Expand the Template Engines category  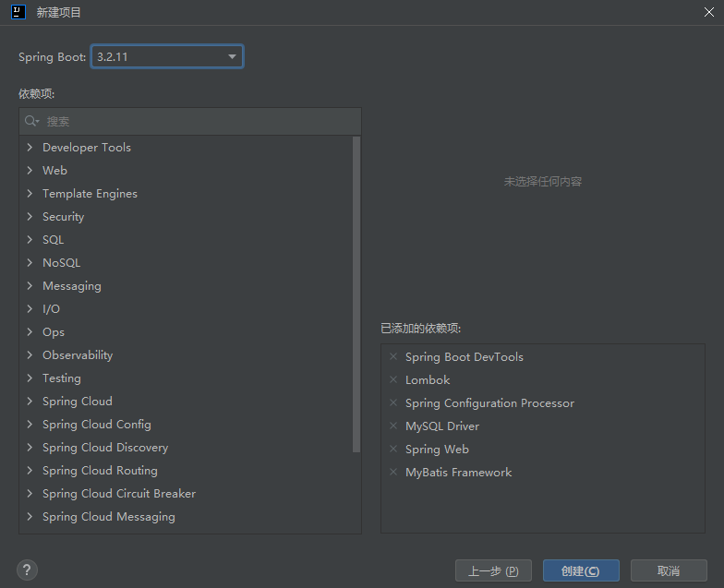[x=30, y=194]
